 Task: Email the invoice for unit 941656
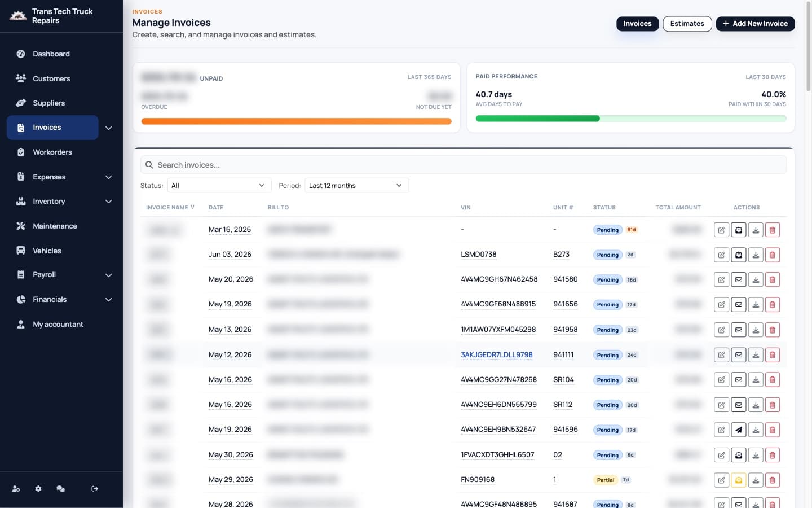pyautogui.click(x=739, y=305)
